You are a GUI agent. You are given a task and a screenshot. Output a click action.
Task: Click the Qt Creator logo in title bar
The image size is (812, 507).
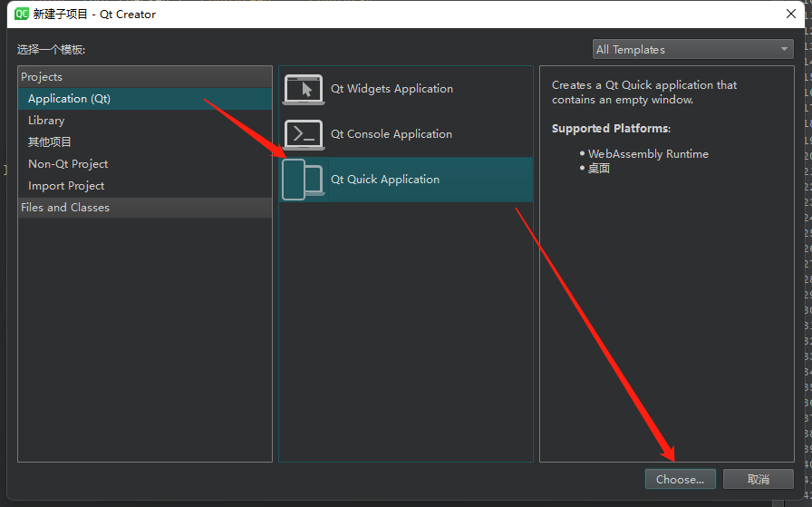(21, 14)
